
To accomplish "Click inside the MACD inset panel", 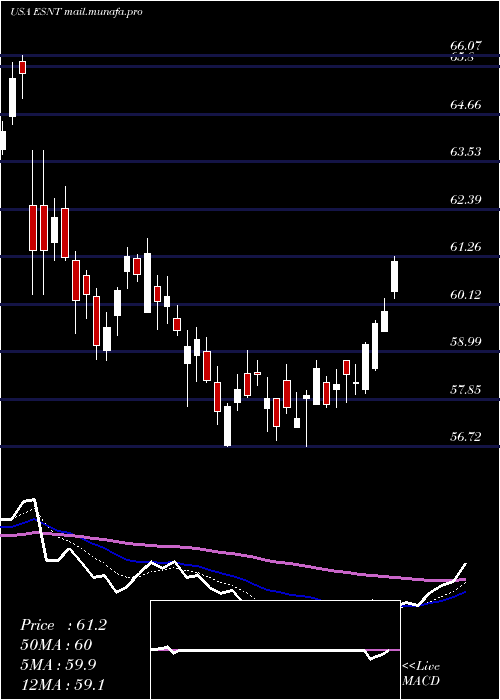I will (x=275, y=650).
